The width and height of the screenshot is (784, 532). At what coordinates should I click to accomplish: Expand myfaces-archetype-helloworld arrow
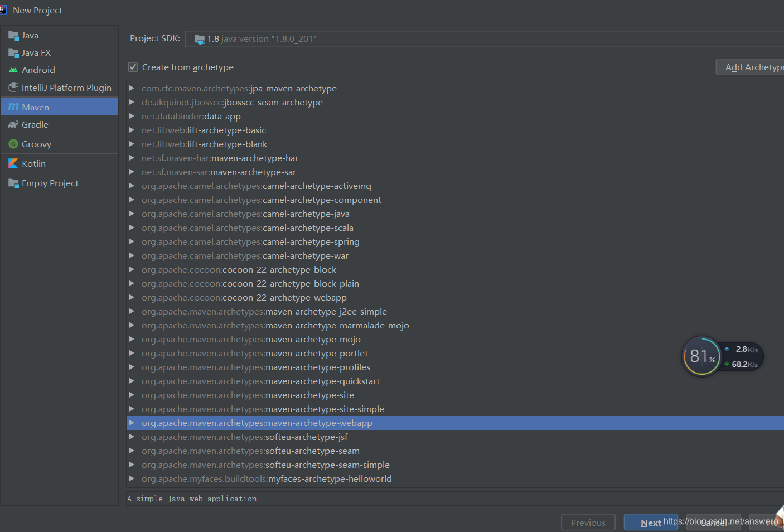[x=132, y=478]
